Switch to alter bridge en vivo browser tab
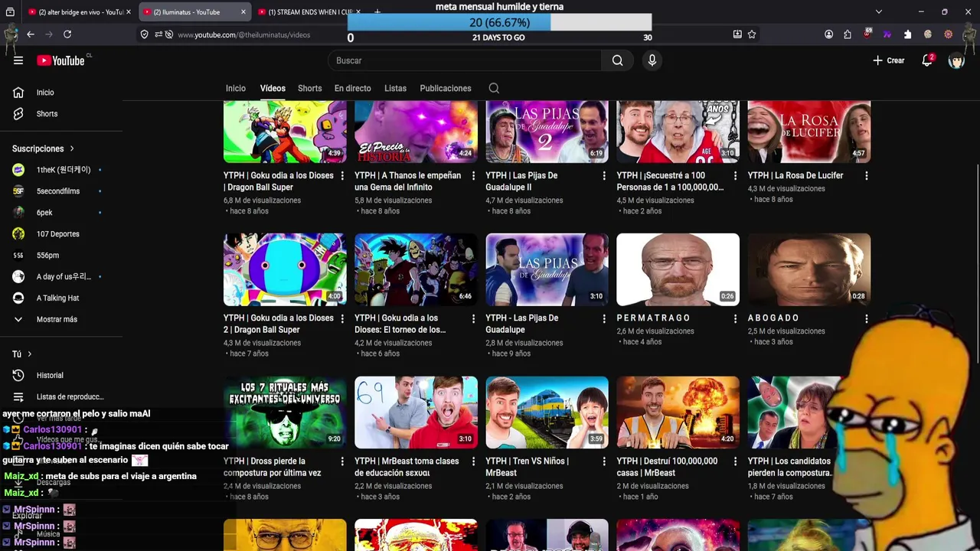 pos(78,11)
